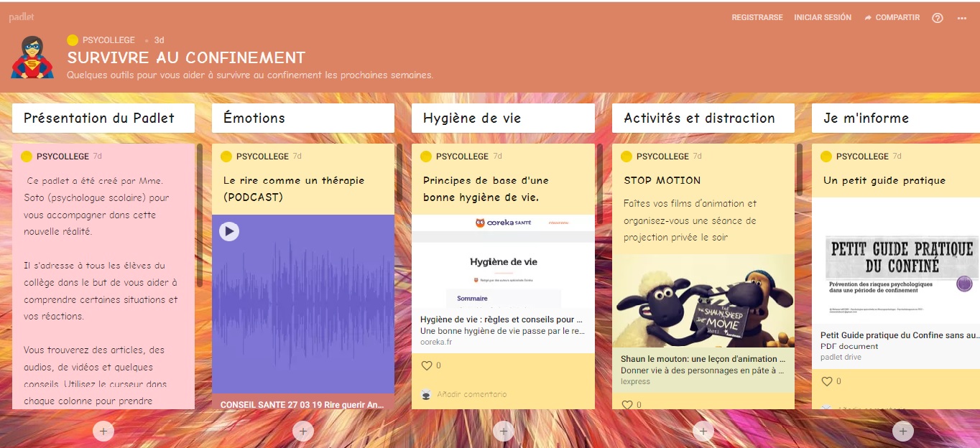Click the Principes de base d'une bonne hygiène title
The image size is (980, 448).
486,189
